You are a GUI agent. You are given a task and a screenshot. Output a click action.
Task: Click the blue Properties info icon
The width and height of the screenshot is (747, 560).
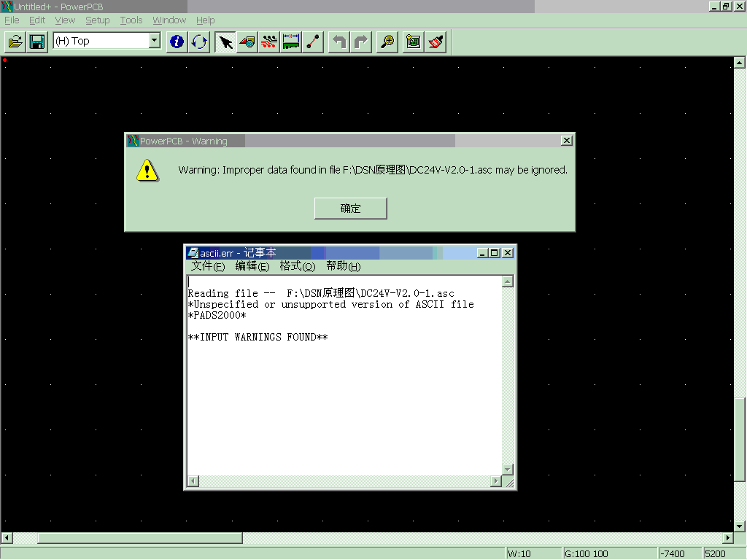click(177, 42)
